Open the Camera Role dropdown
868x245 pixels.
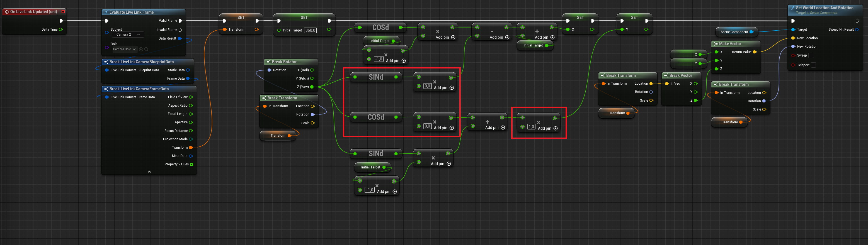[124, 50]
